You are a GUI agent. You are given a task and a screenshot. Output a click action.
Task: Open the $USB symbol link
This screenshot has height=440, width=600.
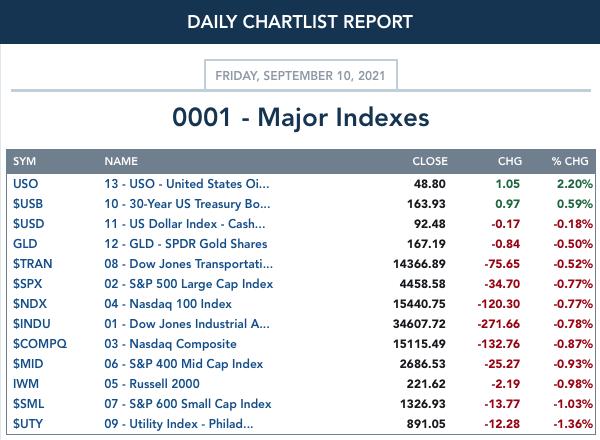pos(28,204)
